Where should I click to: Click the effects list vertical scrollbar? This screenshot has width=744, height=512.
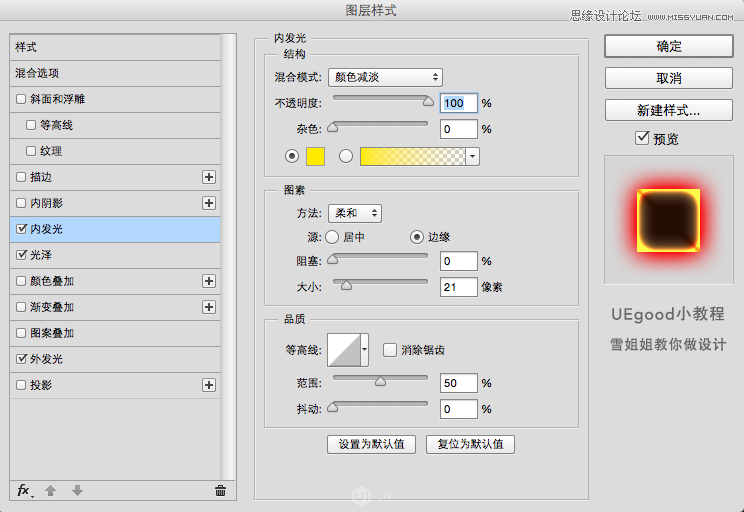click(228, 256)
